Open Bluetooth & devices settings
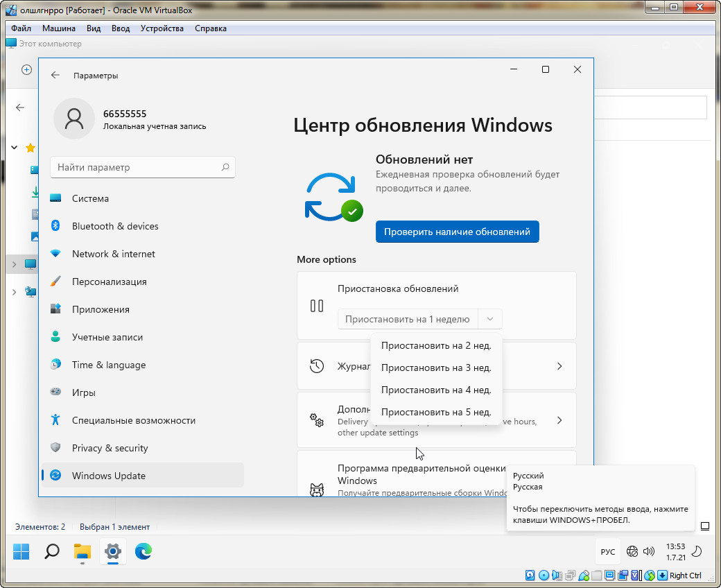 tap(115, 226)
